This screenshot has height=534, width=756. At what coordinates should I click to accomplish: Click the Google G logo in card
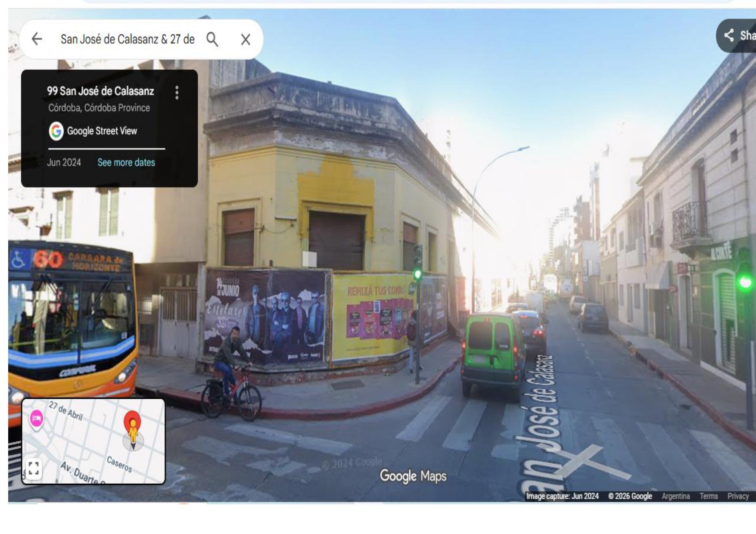click(x=56, y=131)
